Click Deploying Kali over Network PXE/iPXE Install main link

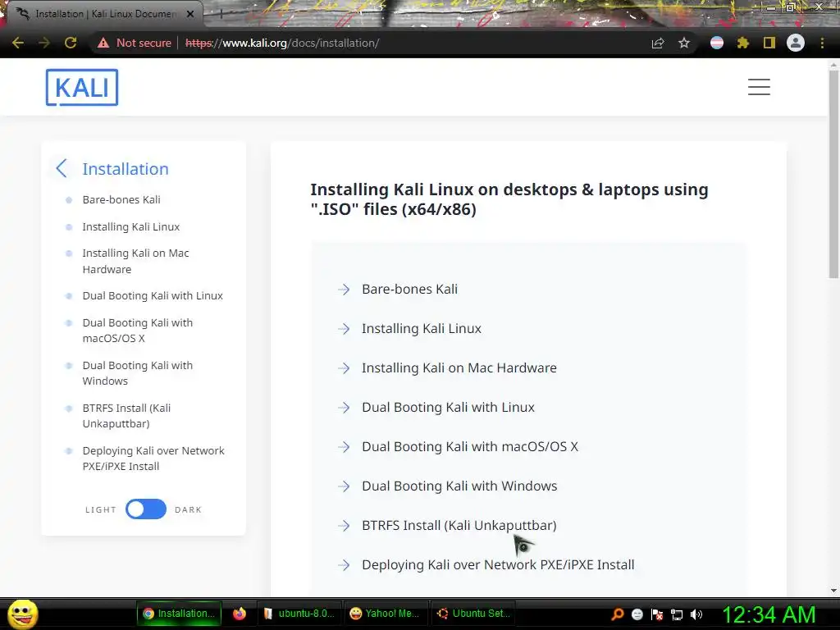point(498,564)
